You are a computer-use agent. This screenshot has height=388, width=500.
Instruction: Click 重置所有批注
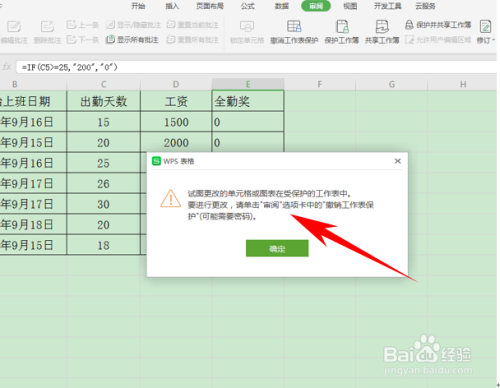pyautogui.click(x=193, y=40)
